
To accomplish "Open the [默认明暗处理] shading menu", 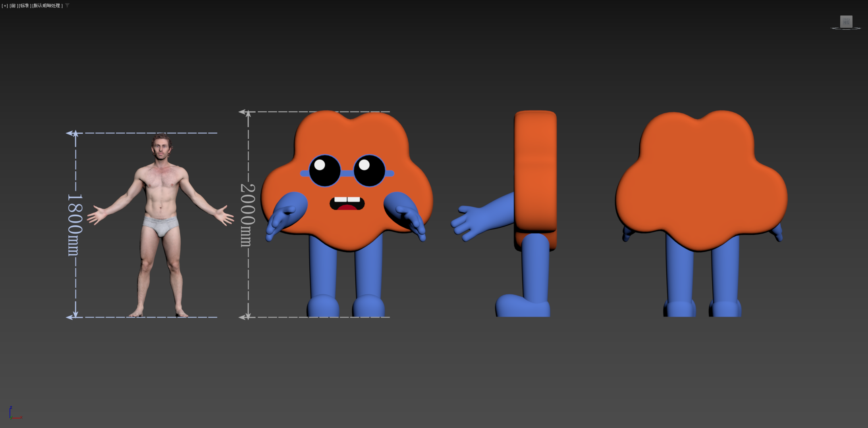I will (48, 6).
